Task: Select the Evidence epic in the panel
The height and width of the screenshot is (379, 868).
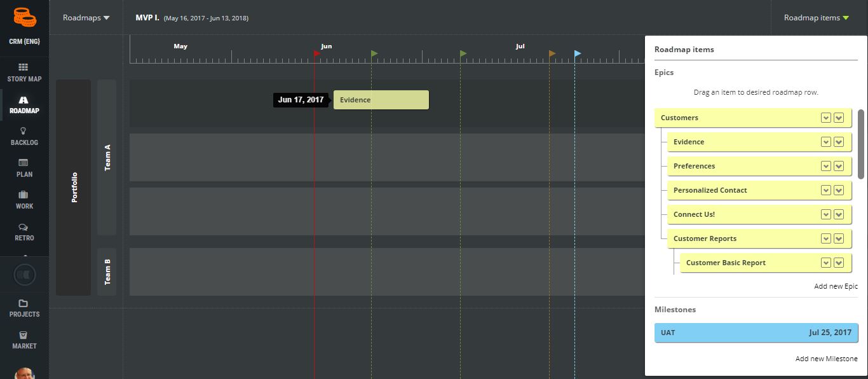Action: 759,142
